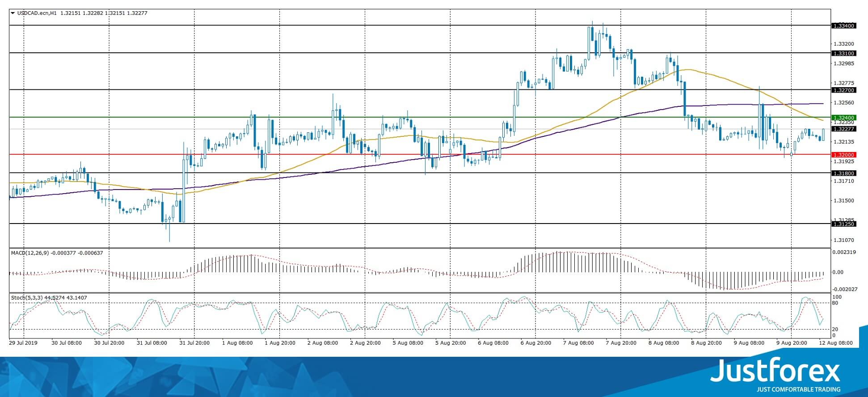Click the 1 Aug 20:00 time label
Image resolution: width=868 pixels, height=397 pixels.
[x=280, y=343]
